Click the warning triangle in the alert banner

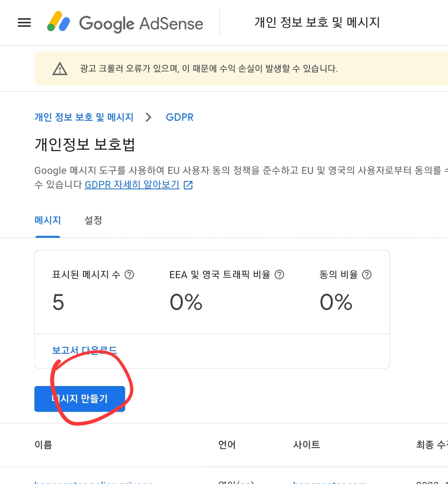pyautogui.click(x=60, y=68)
